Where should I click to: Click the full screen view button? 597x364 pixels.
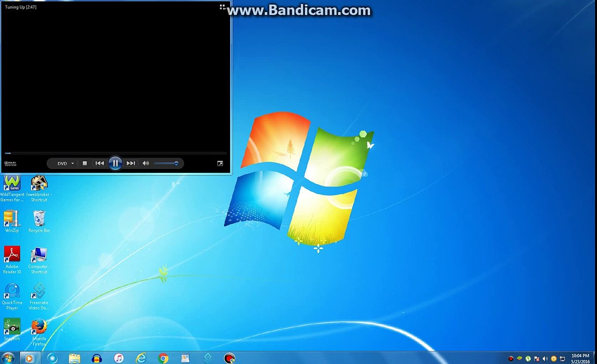click(x=220, y=163)
